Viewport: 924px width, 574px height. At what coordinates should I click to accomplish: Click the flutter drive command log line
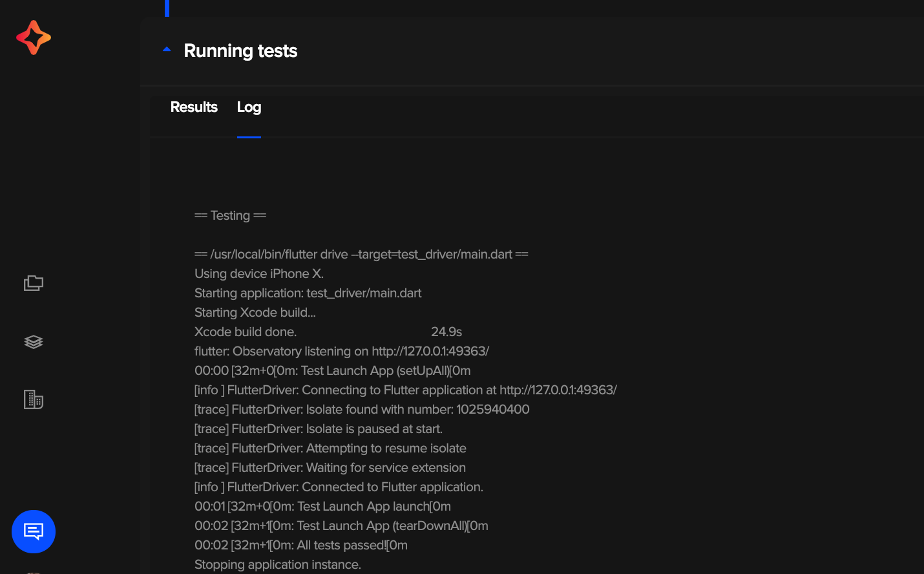[362, 254]
